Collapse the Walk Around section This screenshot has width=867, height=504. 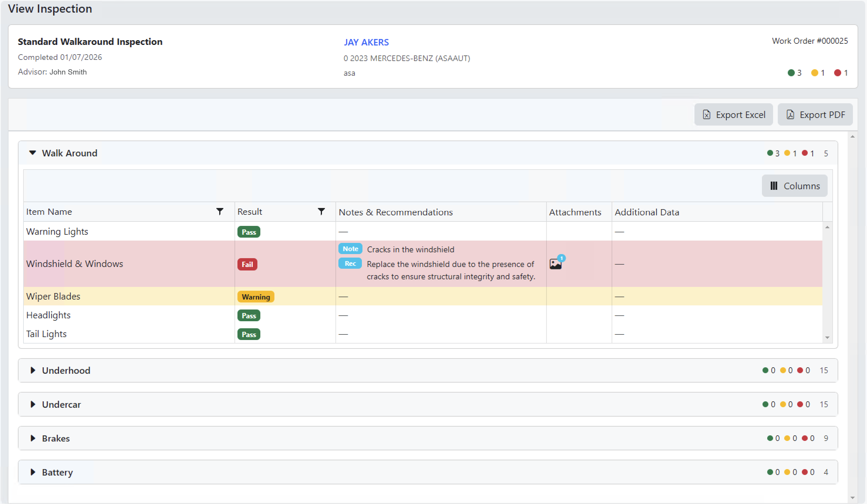point(32,153)
